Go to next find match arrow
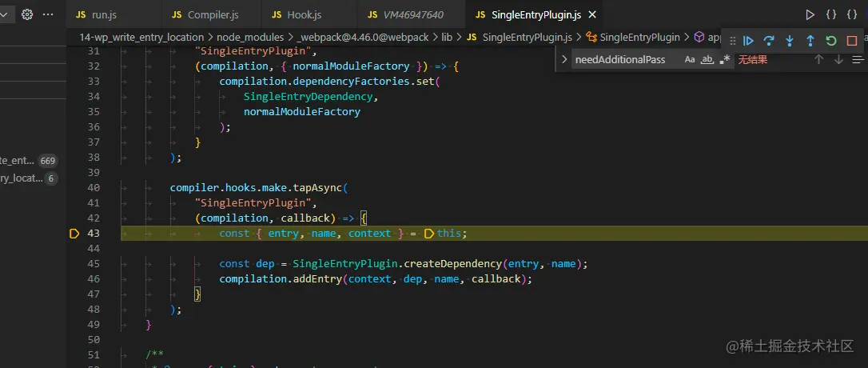The height and width of the screenshot is (368, 868). [838, 59]
